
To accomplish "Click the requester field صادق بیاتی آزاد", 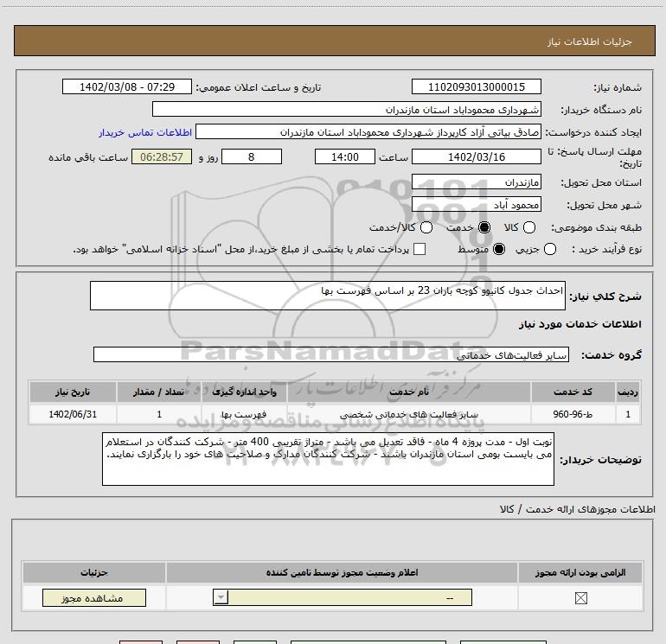I will pos(368,131).
